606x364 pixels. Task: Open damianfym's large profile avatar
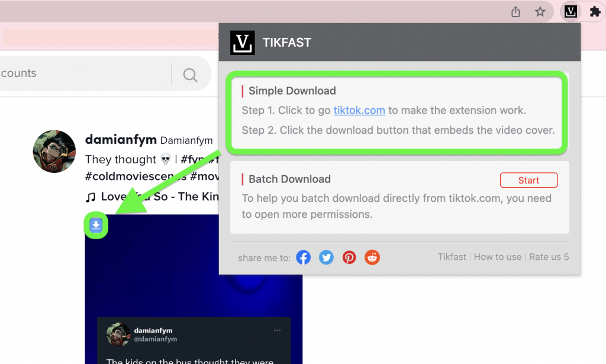click(54, 151)
